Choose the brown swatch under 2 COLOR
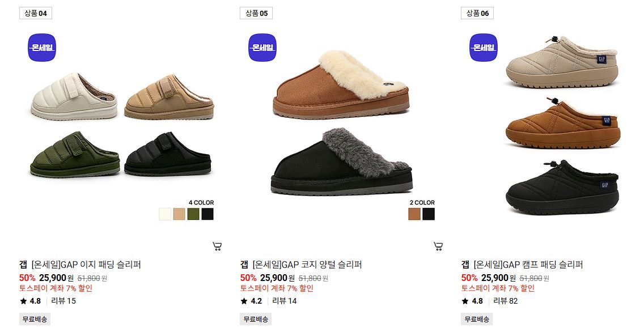 414,214
